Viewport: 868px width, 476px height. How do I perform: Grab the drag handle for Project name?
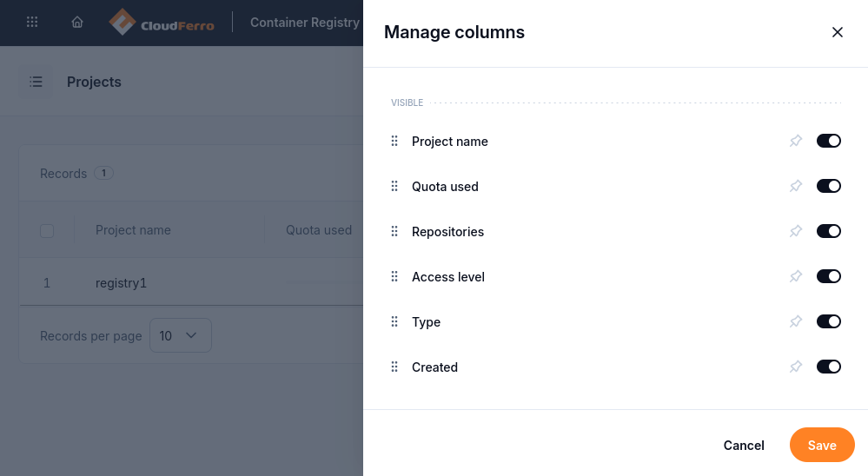pos(394,141)
